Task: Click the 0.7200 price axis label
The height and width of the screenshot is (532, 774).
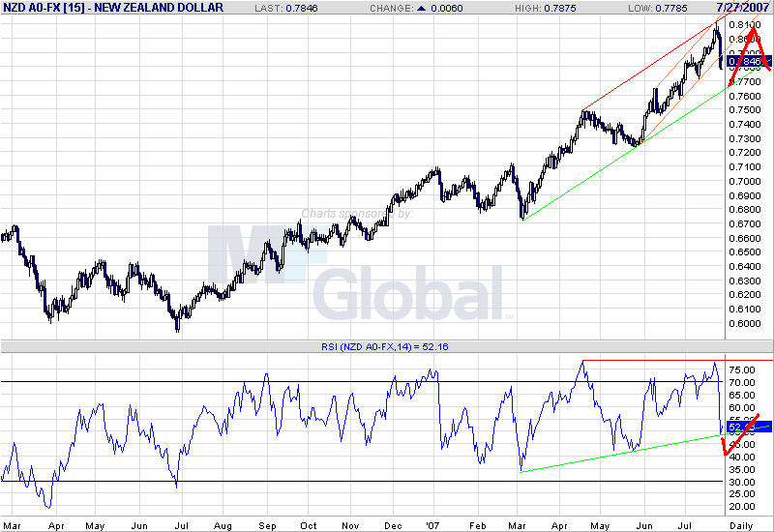Action: click(x=744, y=153)
